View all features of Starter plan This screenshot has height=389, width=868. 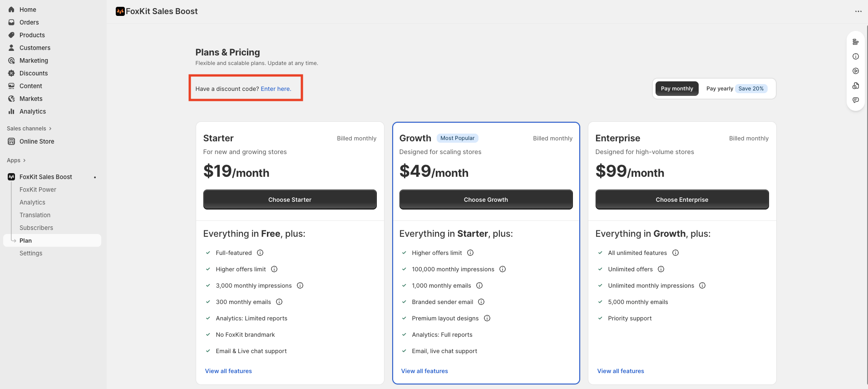pyautogui.click(x=228, y=371)
